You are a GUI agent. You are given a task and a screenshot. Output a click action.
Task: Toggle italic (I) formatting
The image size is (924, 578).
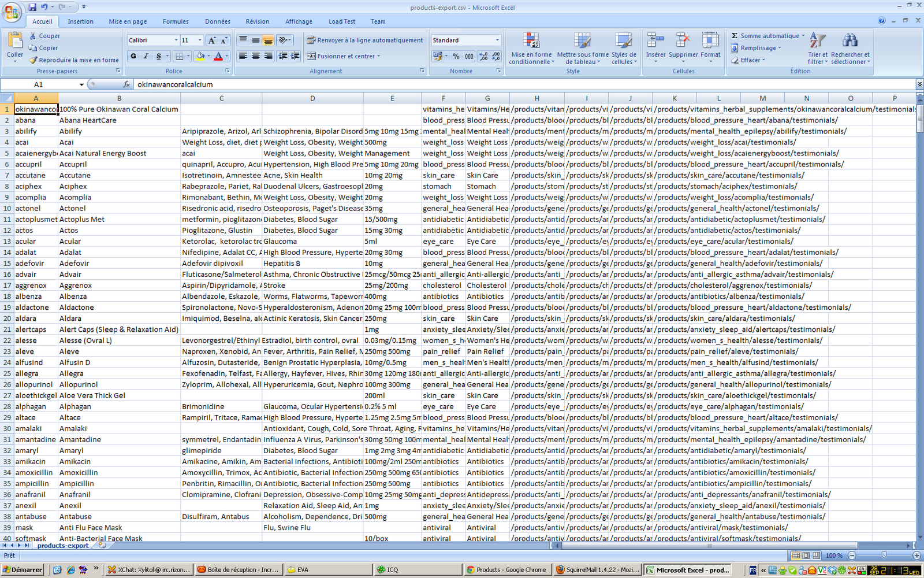(x=146, y=56)
